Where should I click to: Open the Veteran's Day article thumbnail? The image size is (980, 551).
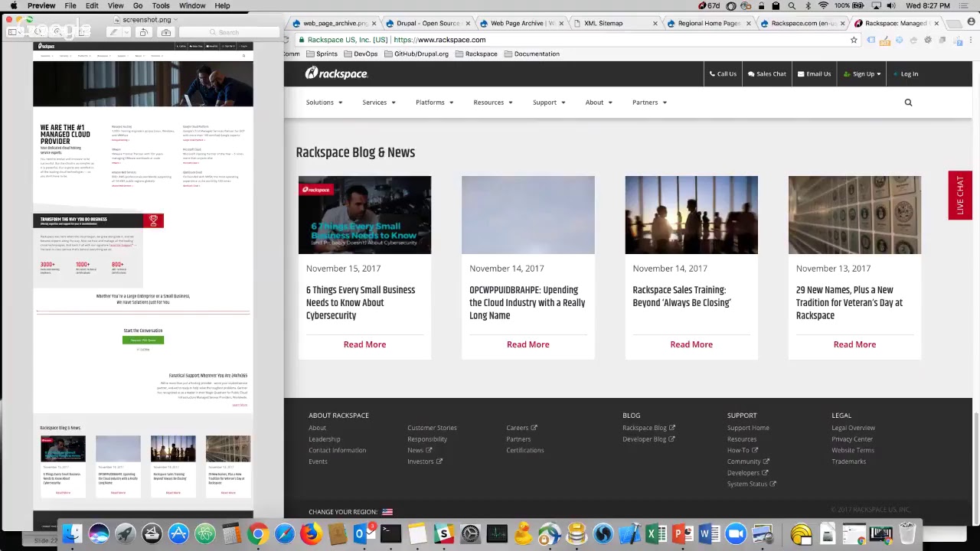pos(854,215)
